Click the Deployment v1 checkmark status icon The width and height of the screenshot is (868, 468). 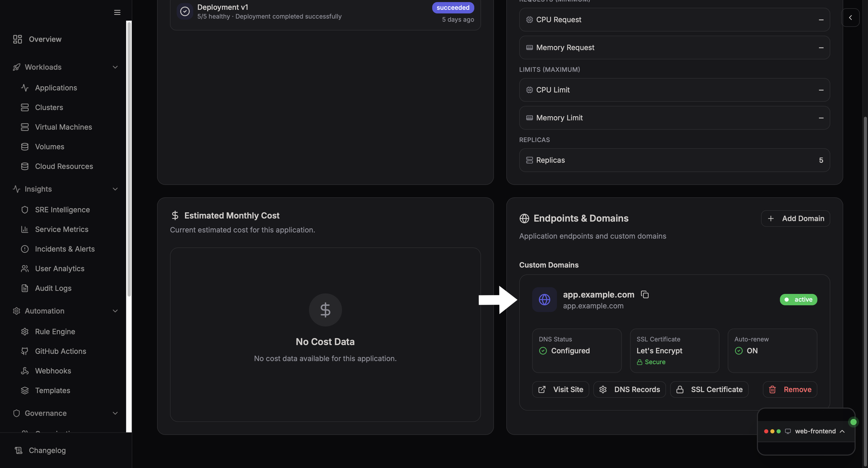click(185, 11)
